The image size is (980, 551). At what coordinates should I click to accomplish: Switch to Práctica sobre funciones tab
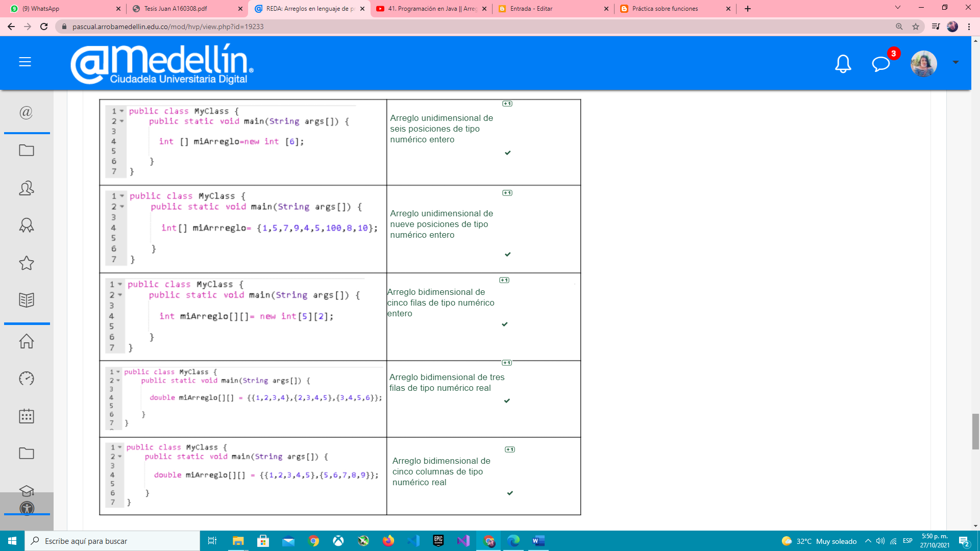(x=665, y=9)
